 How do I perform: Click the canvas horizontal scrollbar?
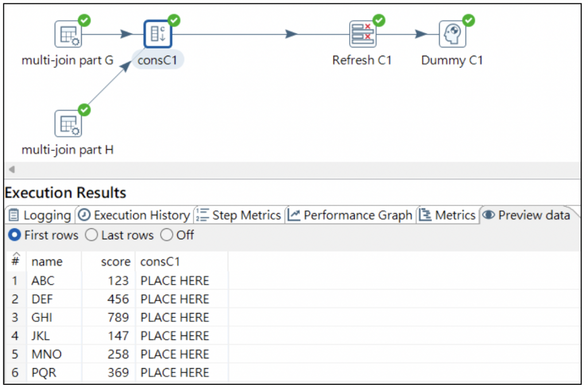coord(287,170)
